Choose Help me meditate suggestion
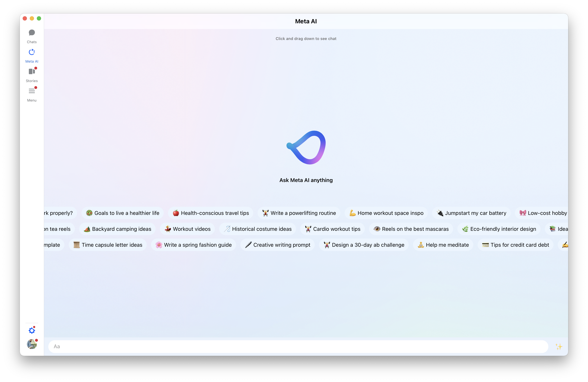The width and height of the screenshot is (588, 382). click(x=443, y=245)
